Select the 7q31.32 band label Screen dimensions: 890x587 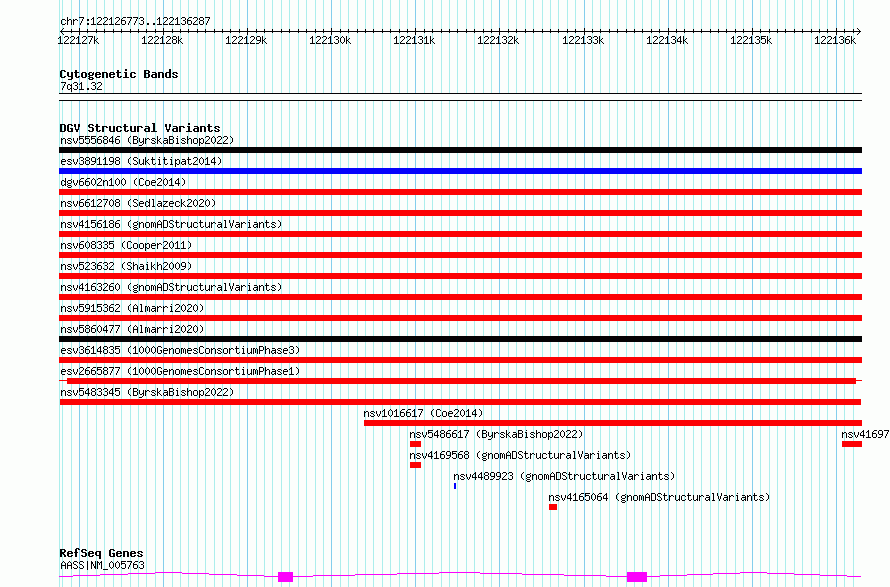coord(81,86)
